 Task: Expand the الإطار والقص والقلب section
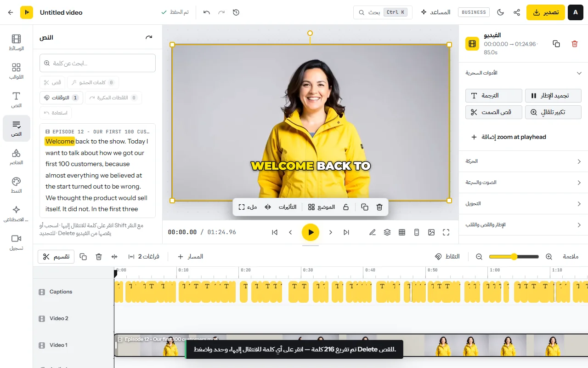(524, 225)
